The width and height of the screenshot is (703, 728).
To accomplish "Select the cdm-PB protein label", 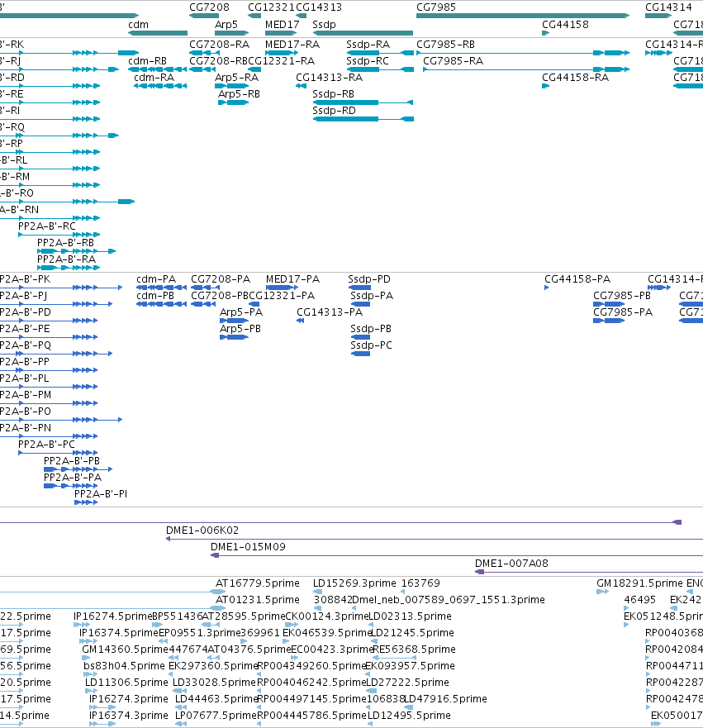I will click(155, 296).
